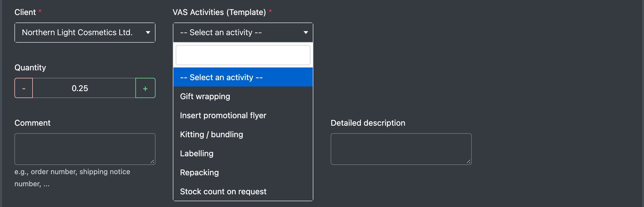
Task: Choose Labelling activity
Action: click(x=243, y=153)
